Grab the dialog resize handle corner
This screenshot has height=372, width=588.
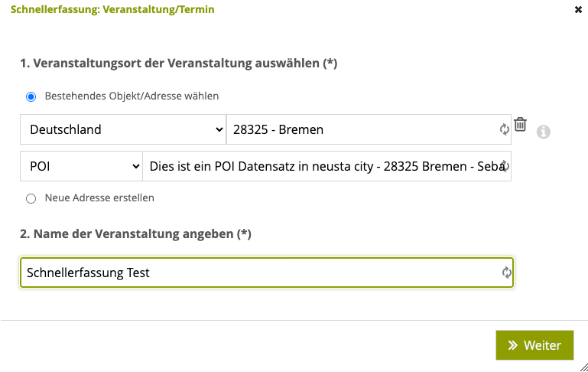[x=584, y=367]
